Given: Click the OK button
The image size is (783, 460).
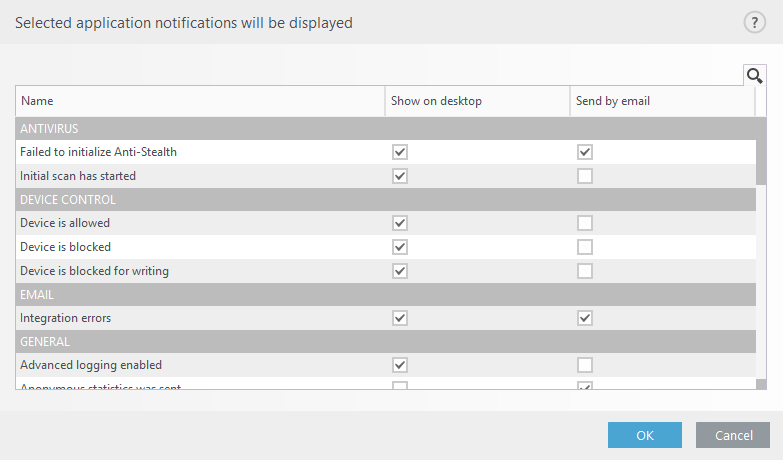Looking at the screenshot, I should 645,435.
